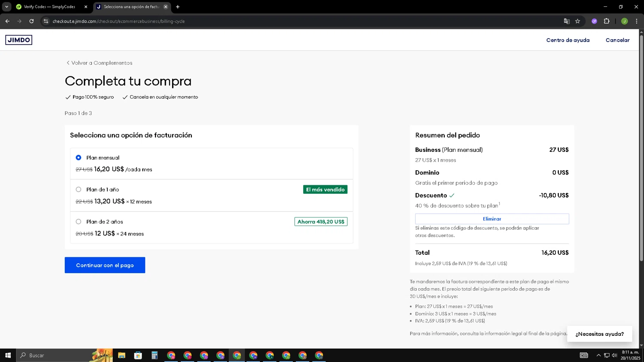Screen dimensions: 644x362
Task: Click the Jimdo logo
Action: [18, 40]
